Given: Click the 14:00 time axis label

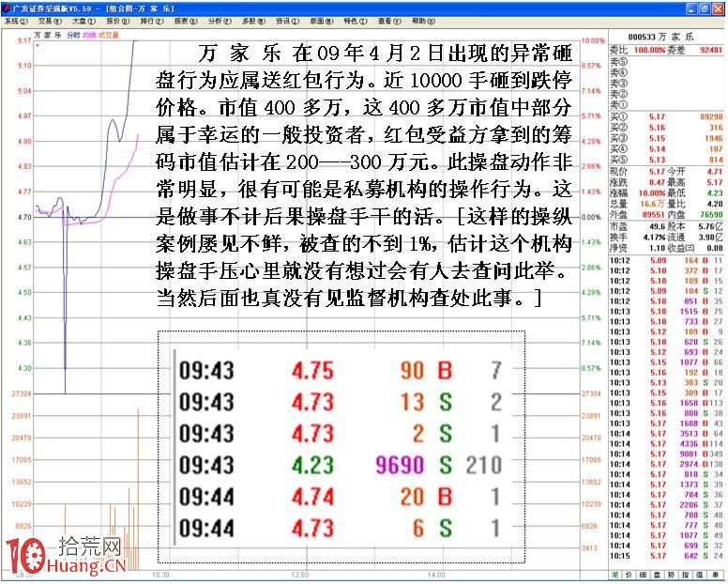Looking at the screenshot, I should tap(436, 575).
